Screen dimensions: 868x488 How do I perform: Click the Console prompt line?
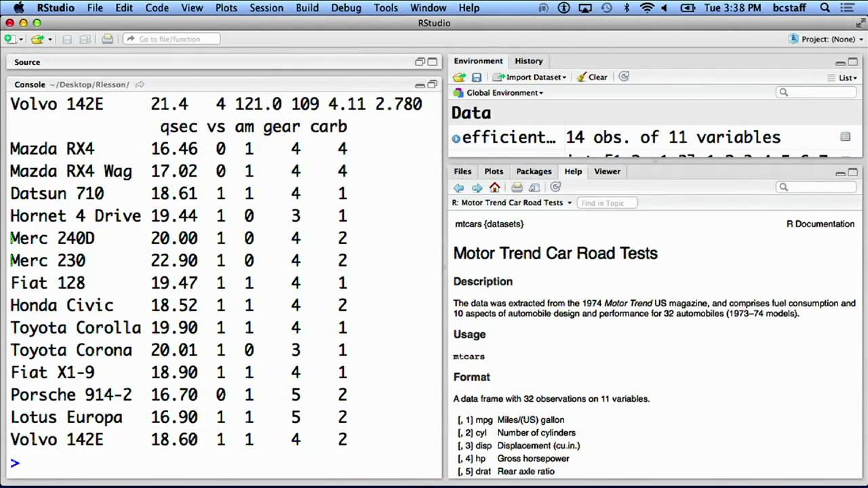coord(224,462)
